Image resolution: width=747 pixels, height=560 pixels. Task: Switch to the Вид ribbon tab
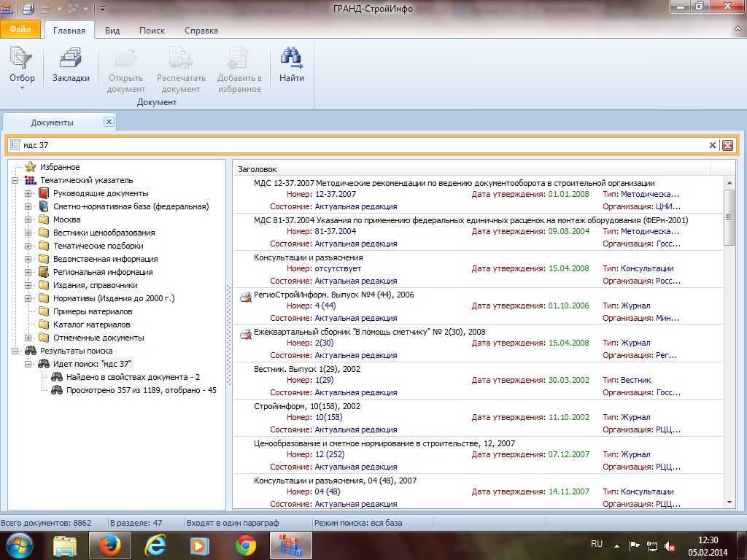(112, 31)
